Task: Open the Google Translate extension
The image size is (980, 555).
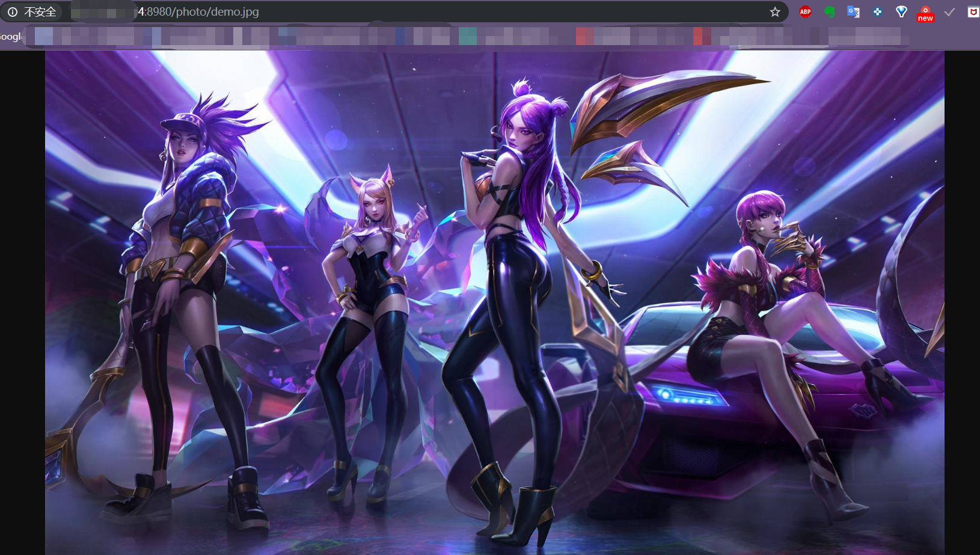Action: click(853, 12)
